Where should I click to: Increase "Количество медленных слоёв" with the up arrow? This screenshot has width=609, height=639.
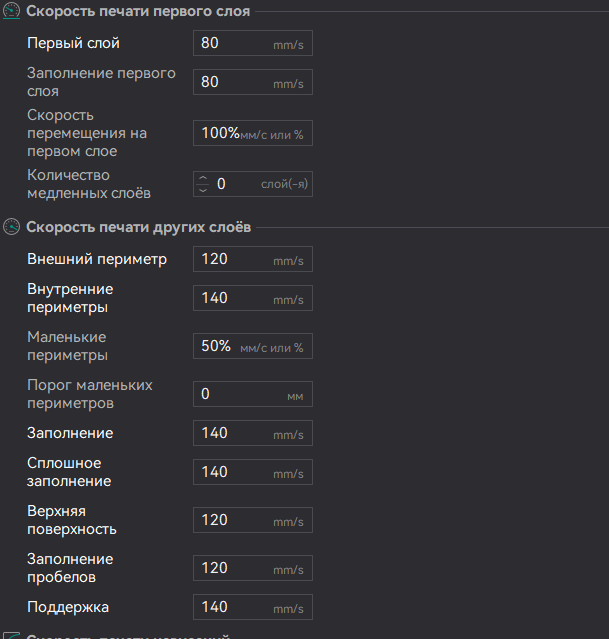(x=204, y=178)
